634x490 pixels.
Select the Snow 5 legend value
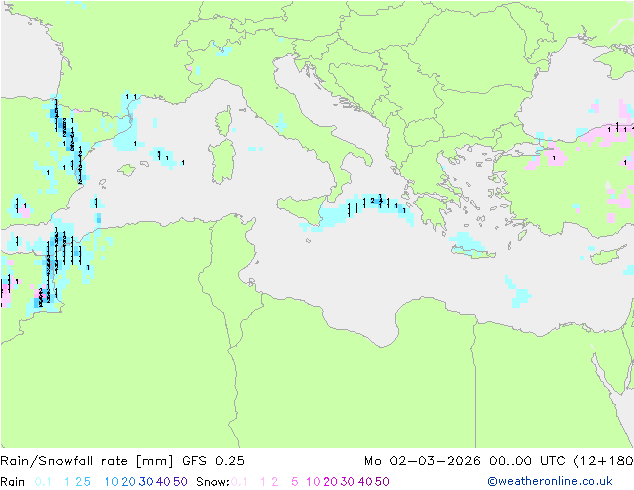pyautogui.click(x=295, y=482)
